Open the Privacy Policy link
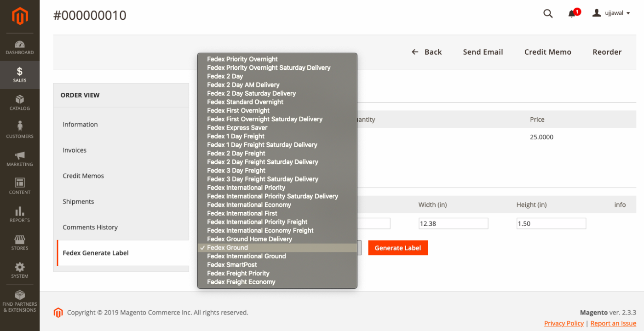 pos(564,323)
